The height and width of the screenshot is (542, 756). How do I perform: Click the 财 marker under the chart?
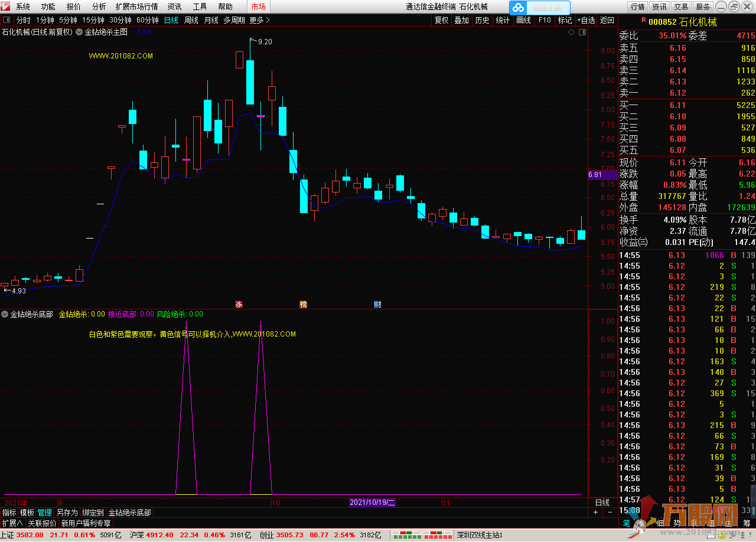tap(377, 305)
